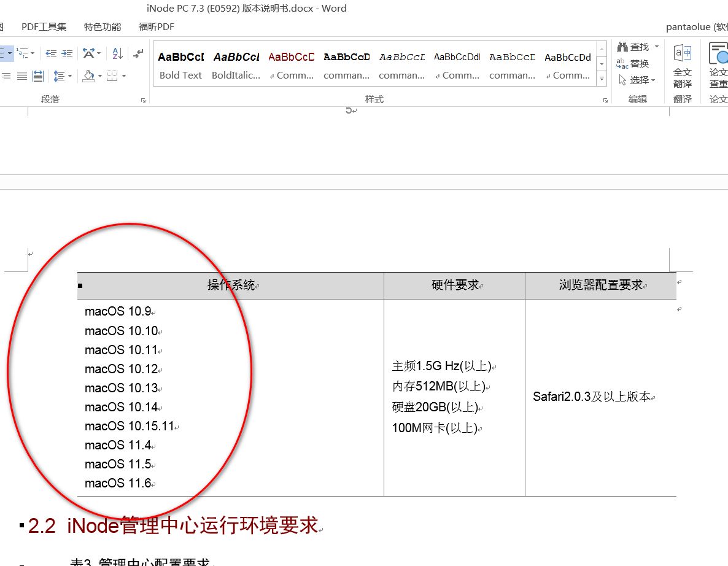Click the justify text alignment icon
This screenshot has height=566, width=728.
(22, 76)
